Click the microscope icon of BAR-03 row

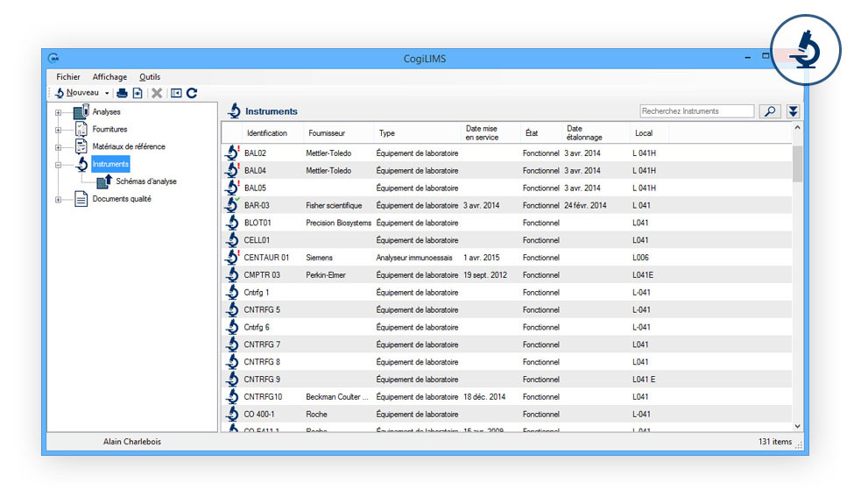coord(232,205)
